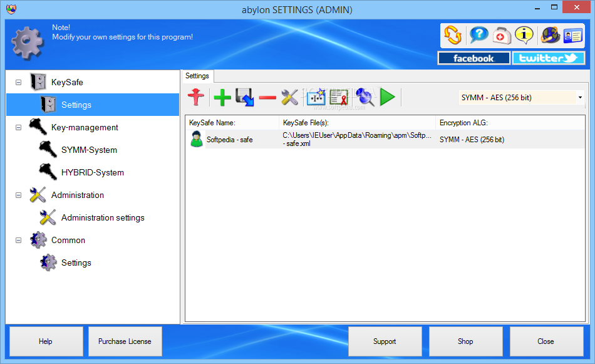
Task: Select the Key-management tree item
Action: [85, 128]
